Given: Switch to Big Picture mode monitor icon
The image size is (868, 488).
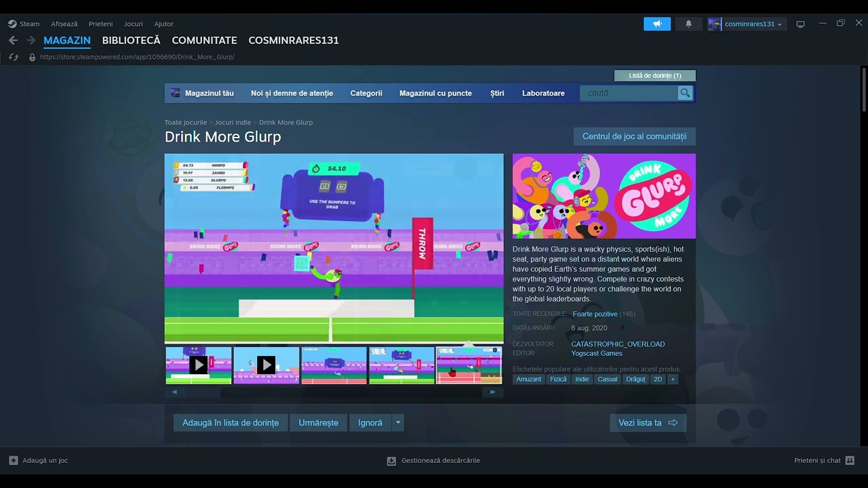Looking at the screenshot, I should coord(800,24).
